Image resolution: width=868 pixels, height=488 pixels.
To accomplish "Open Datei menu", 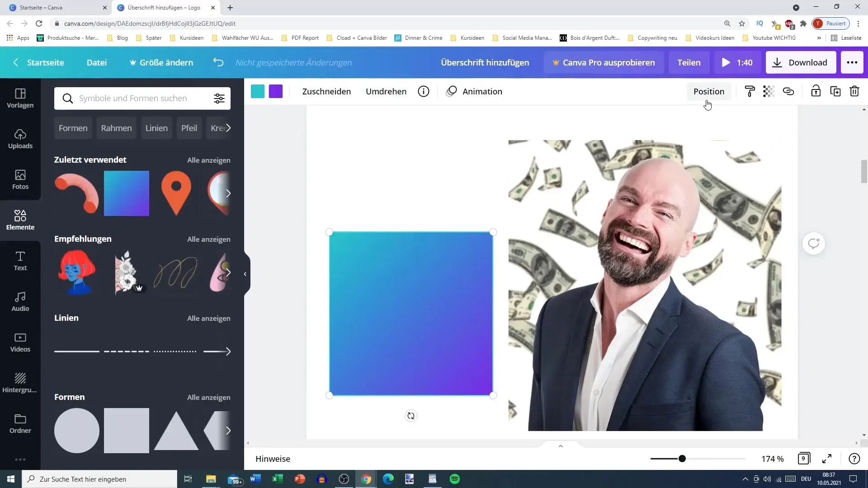I will click(x=97, y=62).
